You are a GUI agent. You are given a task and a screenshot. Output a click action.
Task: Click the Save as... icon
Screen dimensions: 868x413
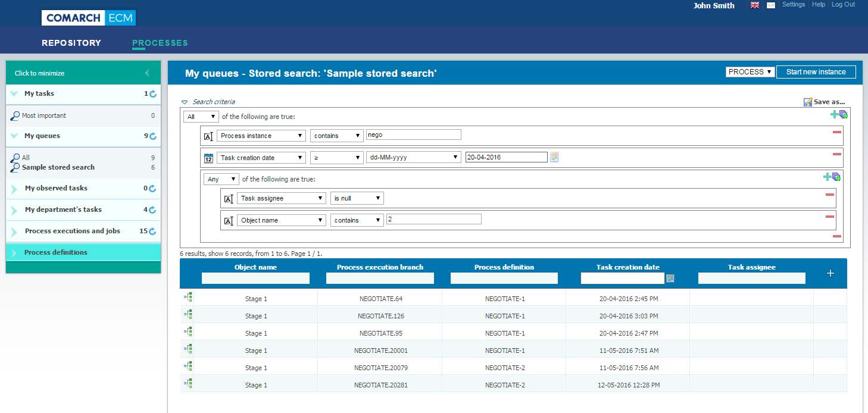pyautogui.click(x=807, y=102)
